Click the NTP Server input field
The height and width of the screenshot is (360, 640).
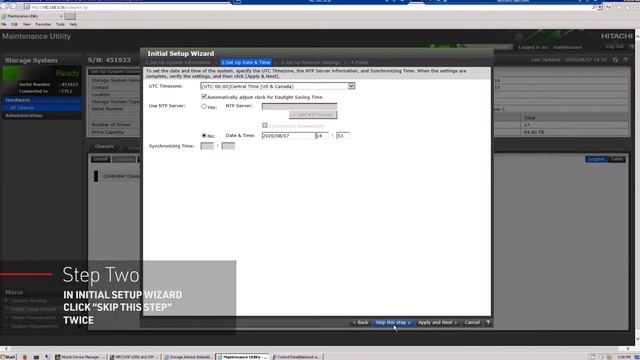pyautogui.click(x=299, y=107)
